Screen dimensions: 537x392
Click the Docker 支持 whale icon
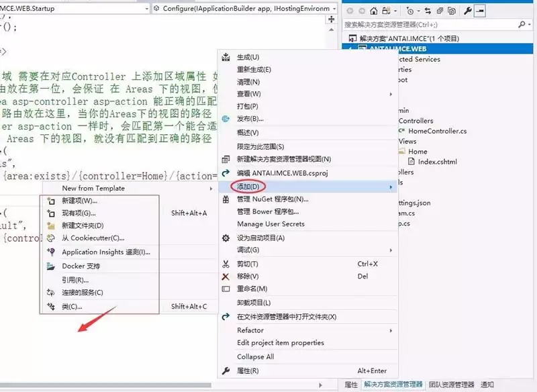click(50, 266)
